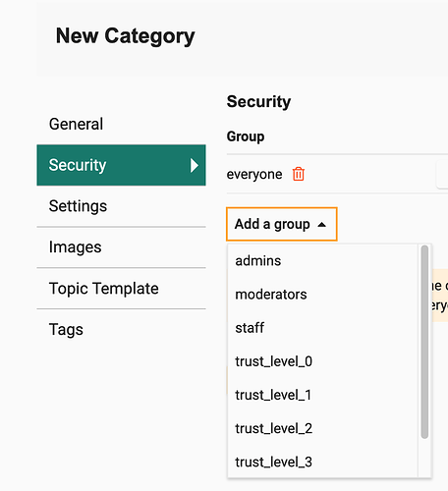Switch to the Settings tab
Viewport: 448px width, 491px height.
coord(121,206)
